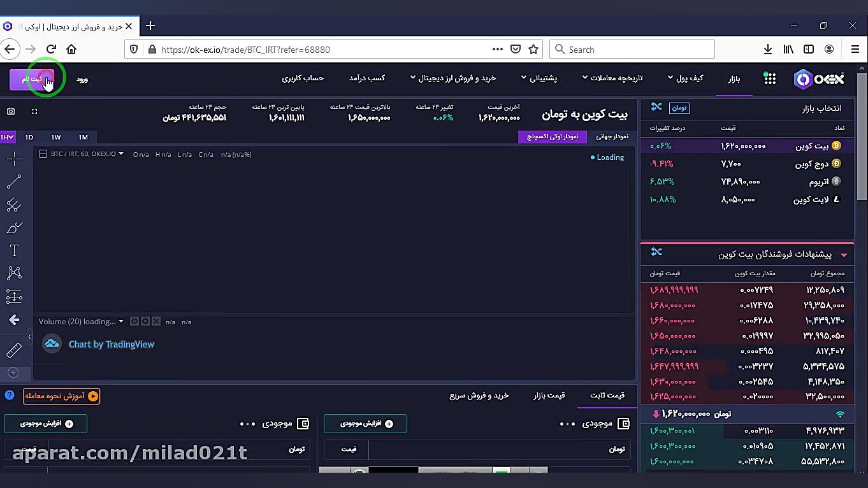
Task: Click the OKEX logo
Action: pos(819,78)
